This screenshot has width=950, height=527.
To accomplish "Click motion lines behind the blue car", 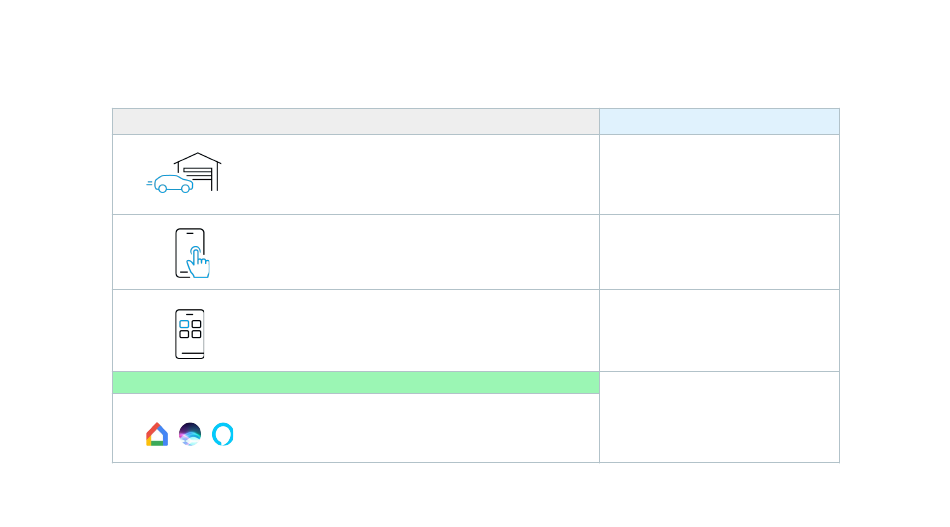I will click(150, 183).
